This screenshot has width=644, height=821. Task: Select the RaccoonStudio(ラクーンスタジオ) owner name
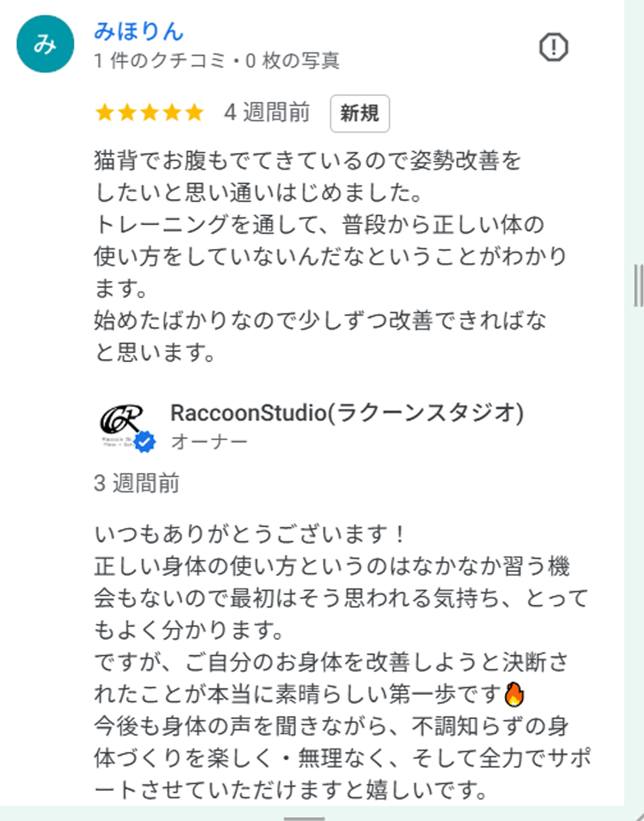coord(347,413)
